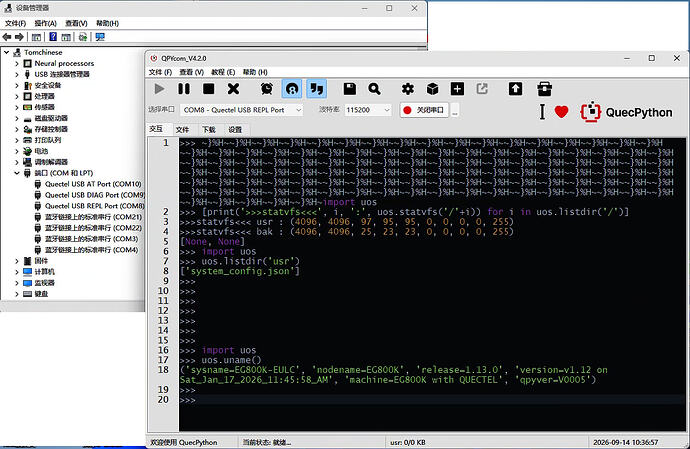Click the usr: 0/0 KB status entry

click(x=407, y=442)
